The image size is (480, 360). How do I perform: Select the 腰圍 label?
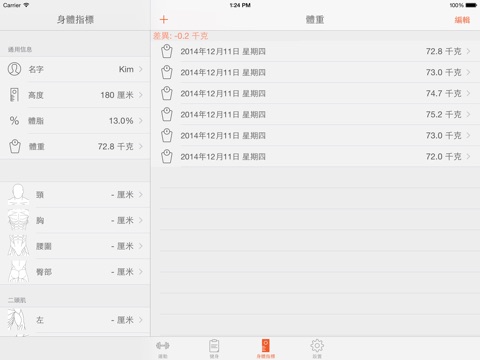(x=44, y=246)
